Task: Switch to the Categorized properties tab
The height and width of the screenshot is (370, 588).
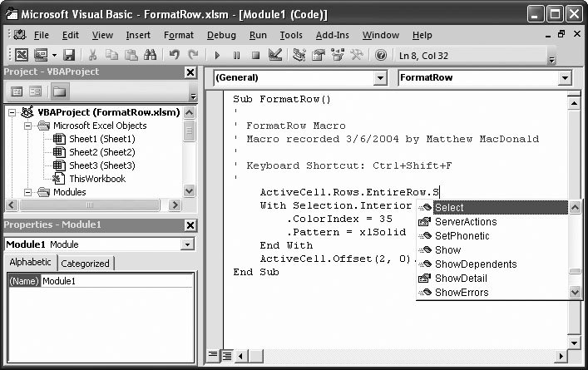Action: point(86,263)
